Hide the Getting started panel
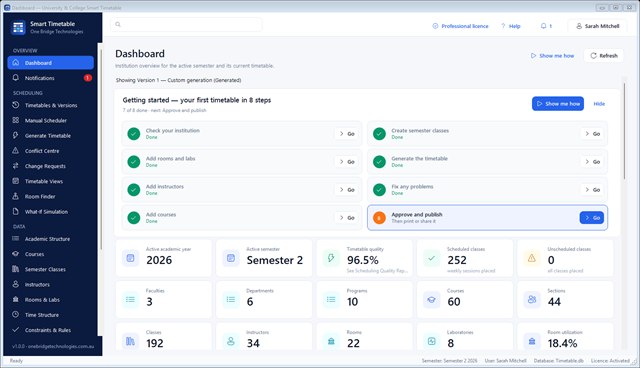 [x=599, y=104]
